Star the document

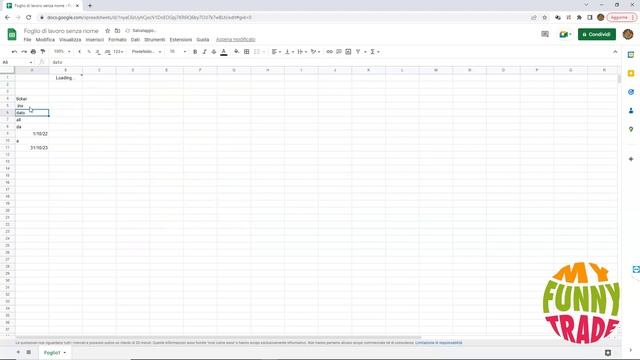pyautogui.click(x=107, y=31)
